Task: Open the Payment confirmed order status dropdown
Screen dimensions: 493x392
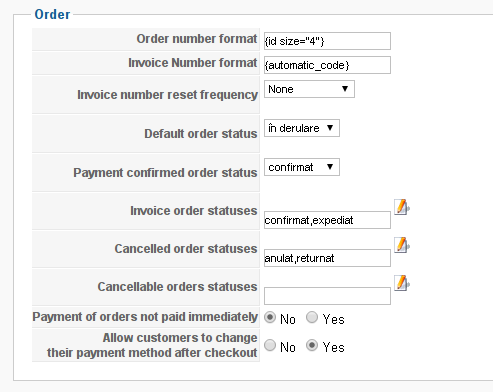Action: (x=302, y=167)
